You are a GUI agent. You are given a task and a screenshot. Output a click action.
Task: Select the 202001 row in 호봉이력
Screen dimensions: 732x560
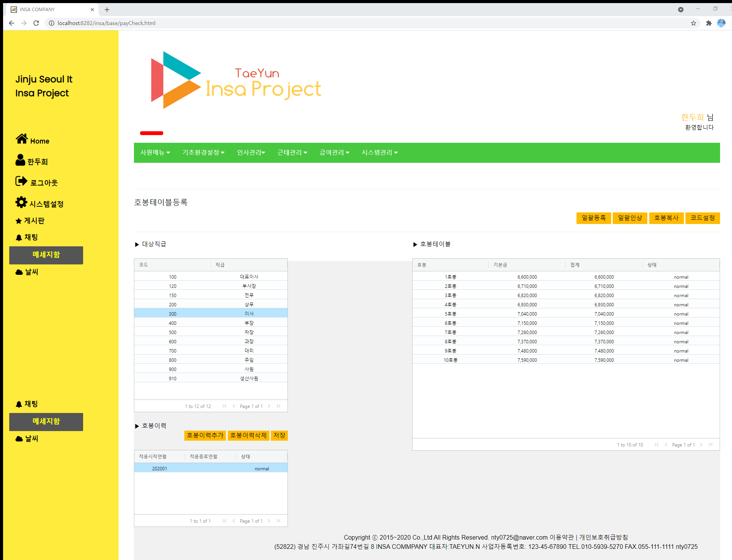point(211,468)
